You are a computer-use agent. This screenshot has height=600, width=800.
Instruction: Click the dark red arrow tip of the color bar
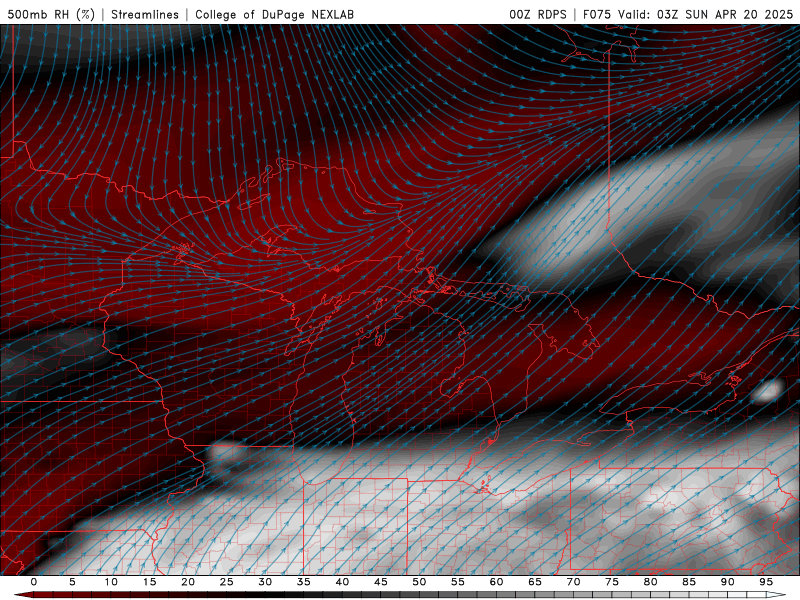click(x=23, y=595)
